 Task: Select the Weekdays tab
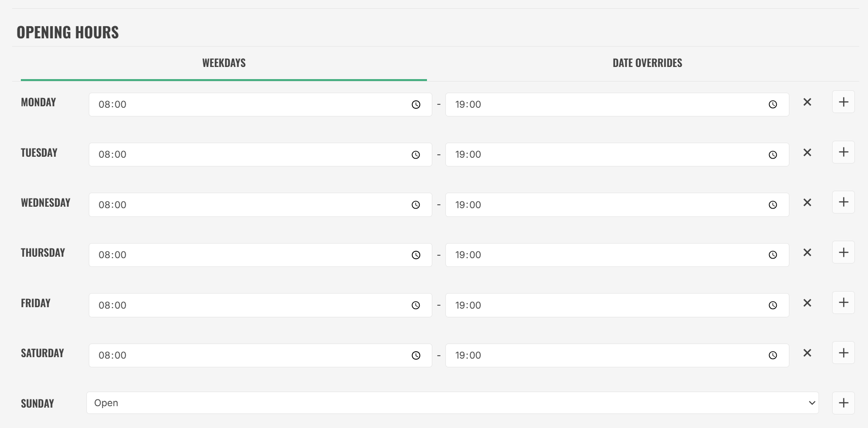pos(224,63)
